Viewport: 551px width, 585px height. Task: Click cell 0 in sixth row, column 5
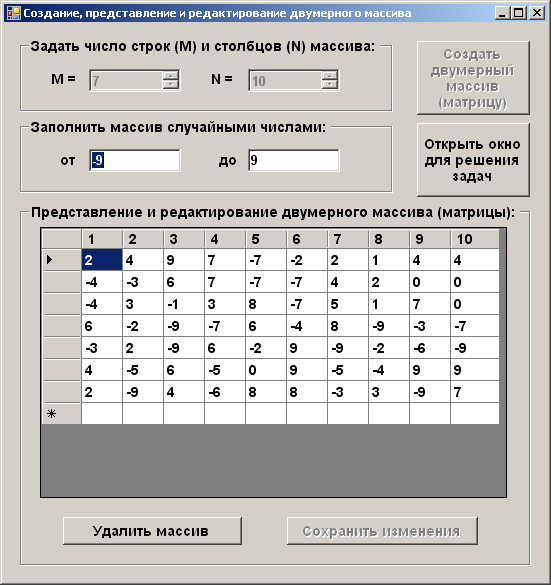click(x=266, y=370)
